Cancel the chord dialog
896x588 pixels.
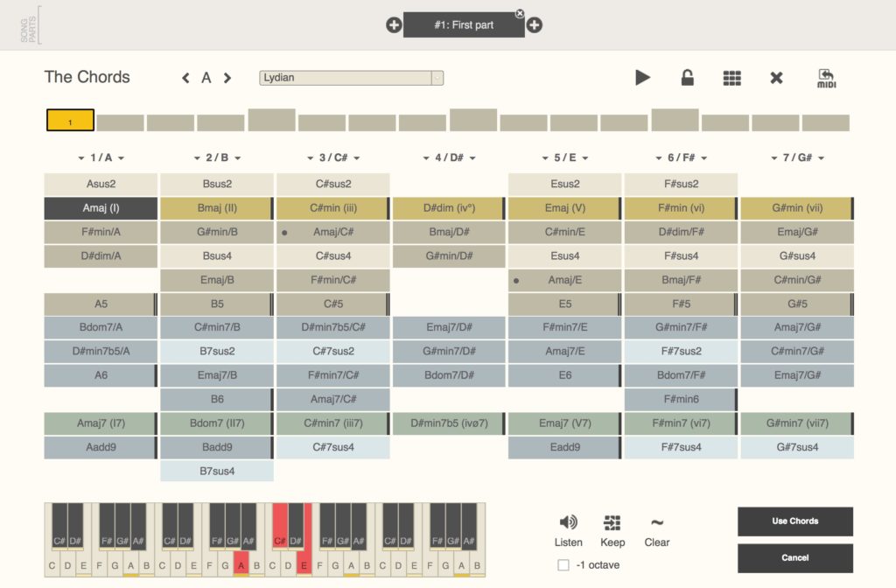pos(794,557)
